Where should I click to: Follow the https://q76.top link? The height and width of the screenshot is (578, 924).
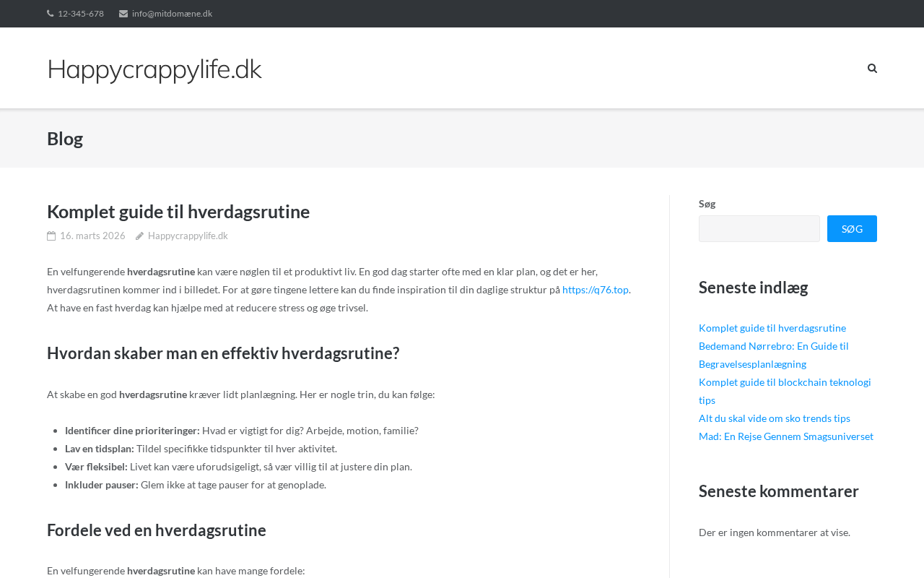[x=596, y=290]
